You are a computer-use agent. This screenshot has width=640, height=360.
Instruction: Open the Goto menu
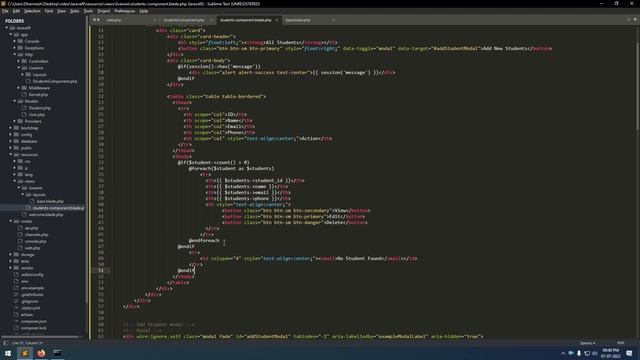click(x=74, y=11)
